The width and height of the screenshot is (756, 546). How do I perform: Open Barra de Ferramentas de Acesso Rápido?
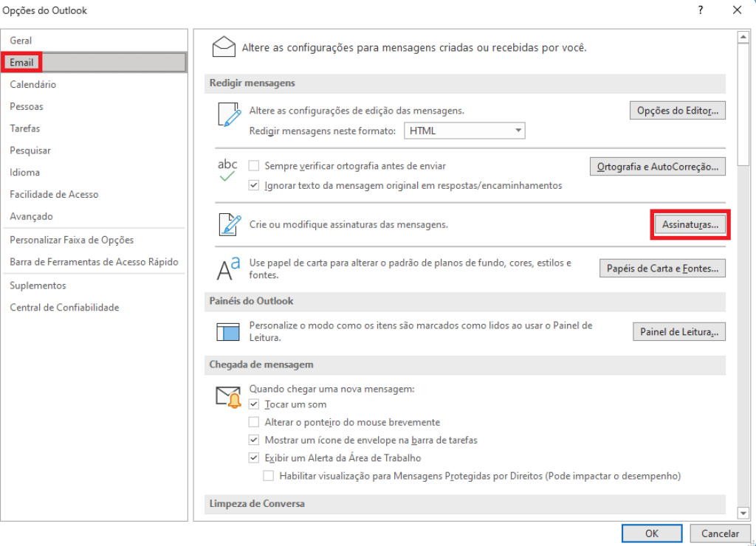tap(94, 262)
